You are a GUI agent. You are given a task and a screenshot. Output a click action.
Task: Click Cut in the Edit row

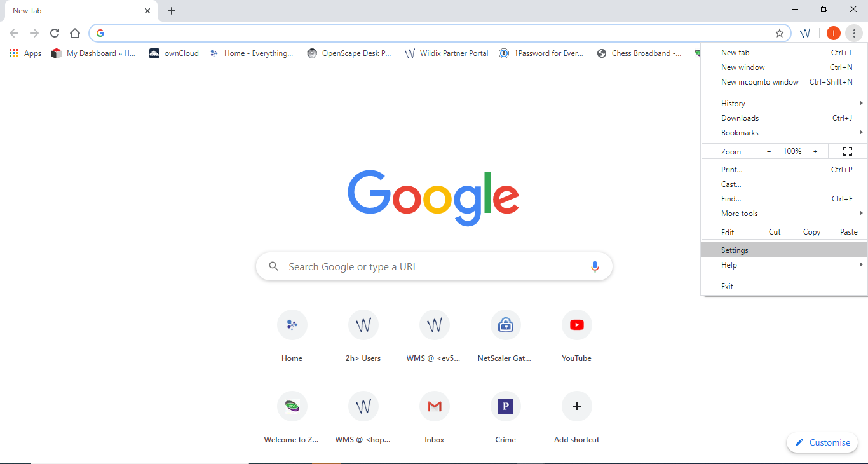[775, 232]
